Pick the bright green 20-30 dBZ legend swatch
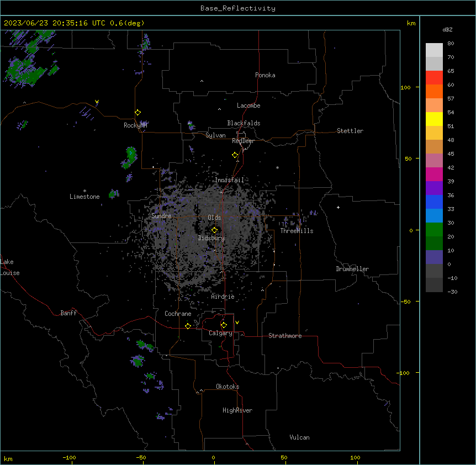Screen dimensions: 476x465 (x=434, y=230)
